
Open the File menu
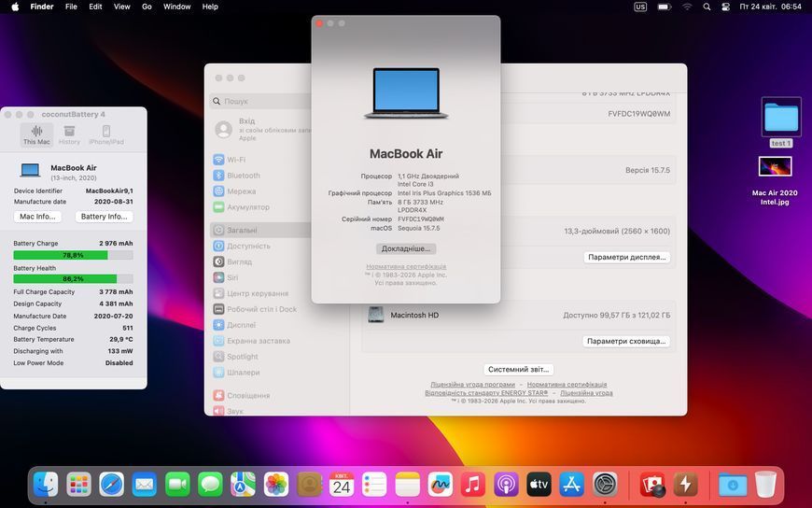pyautogui.click(x=71, y=7)
